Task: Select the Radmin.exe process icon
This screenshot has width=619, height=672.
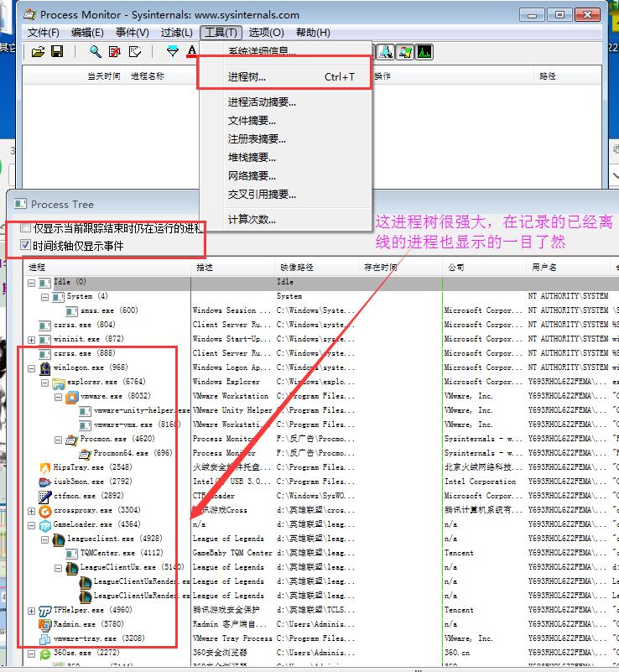Action: [x=45, y=624]
